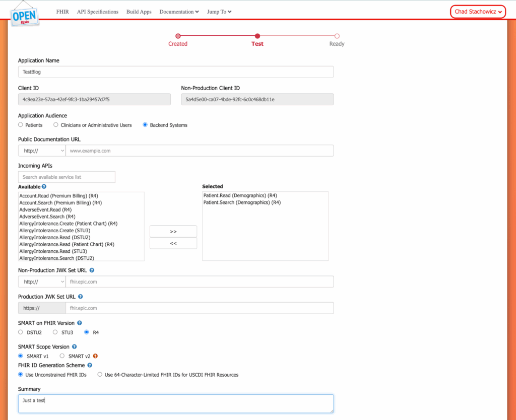The width and height of the screenshot is (516, 420).
Task: Choose 64-Character-Limited FHIR IDs option
Action: [x=100, y=375]
